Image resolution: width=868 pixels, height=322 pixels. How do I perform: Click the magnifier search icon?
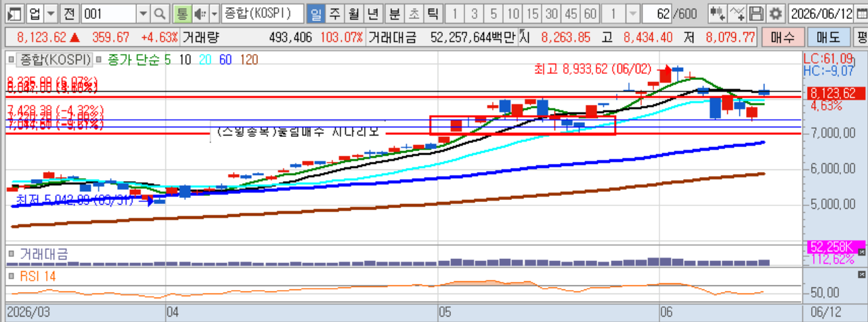click(x=160, y=14)
